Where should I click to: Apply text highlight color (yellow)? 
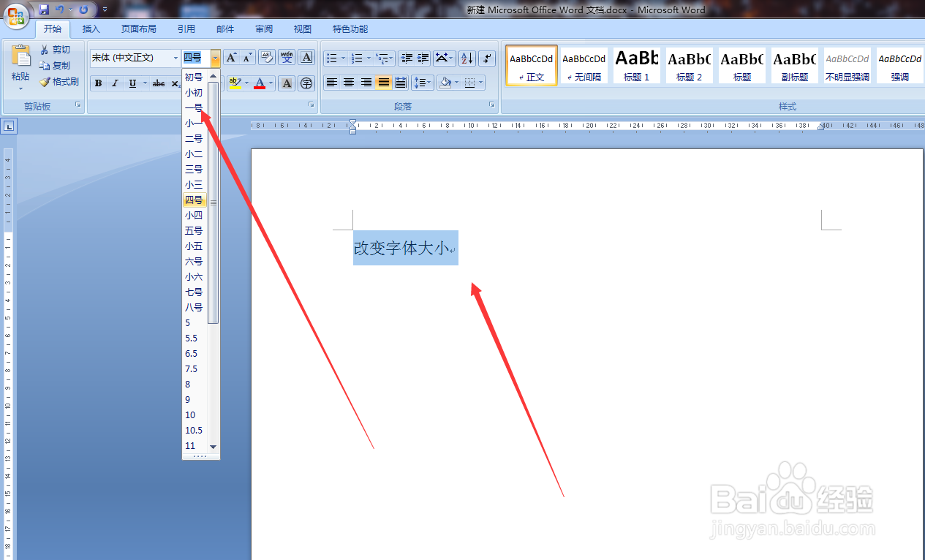tap(234, 83)
